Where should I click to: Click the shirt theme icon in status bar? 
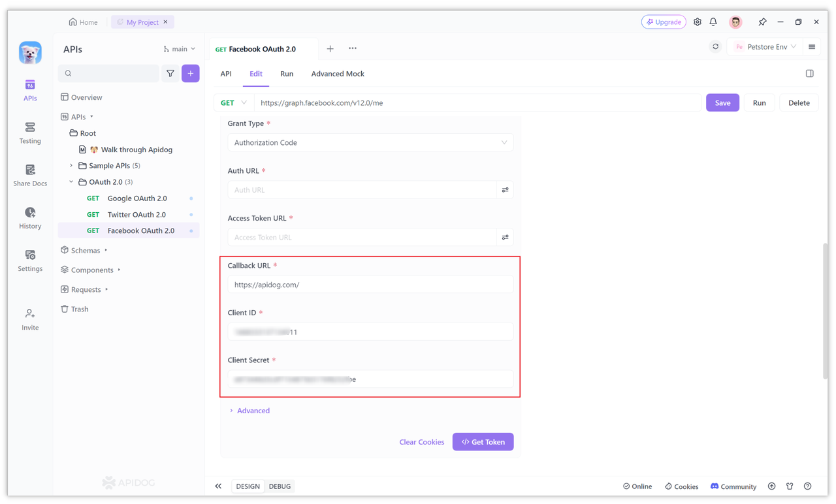click(x=790, y=486)
